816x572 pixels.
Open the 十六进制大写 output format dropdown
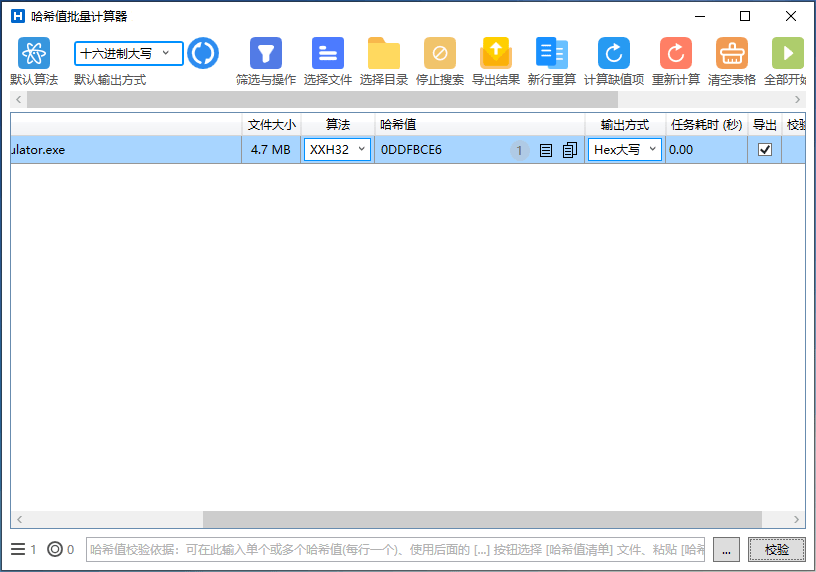pos(129,53)
